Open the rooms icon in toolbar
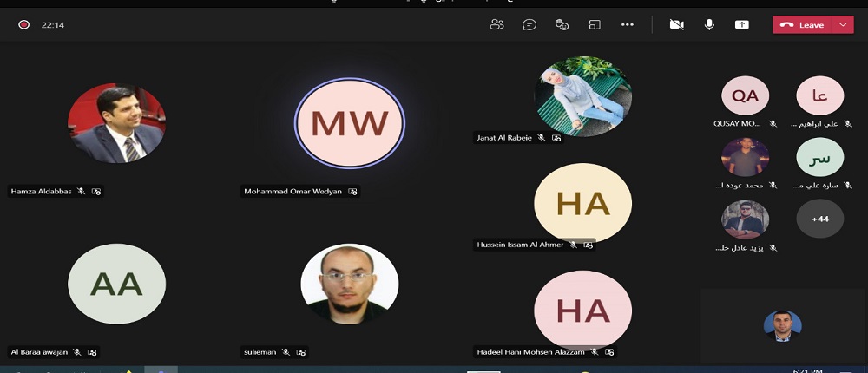868x373 pixels. [x=595, y=25]
